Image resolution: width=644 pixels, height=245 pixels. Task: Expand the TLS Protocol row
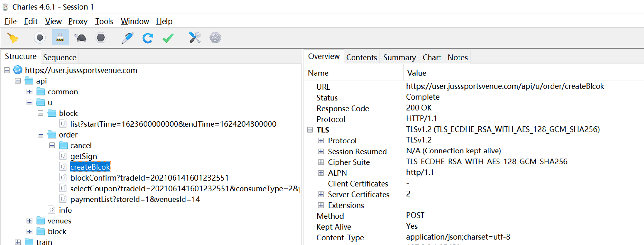pos(321,141)
